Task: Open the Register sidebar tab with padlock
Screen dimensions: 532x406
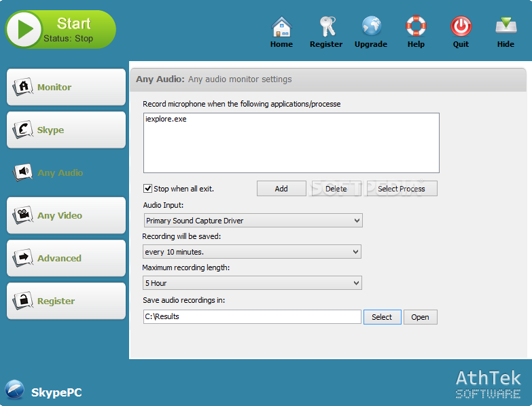Action: (66, 301)
